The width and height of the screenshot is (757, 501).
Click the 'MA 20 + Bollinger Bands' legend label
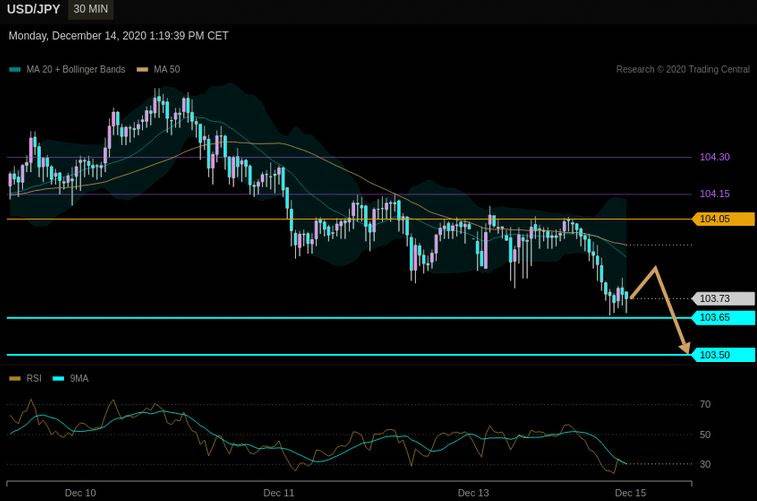pyautogui.click(x=76, y=70)
